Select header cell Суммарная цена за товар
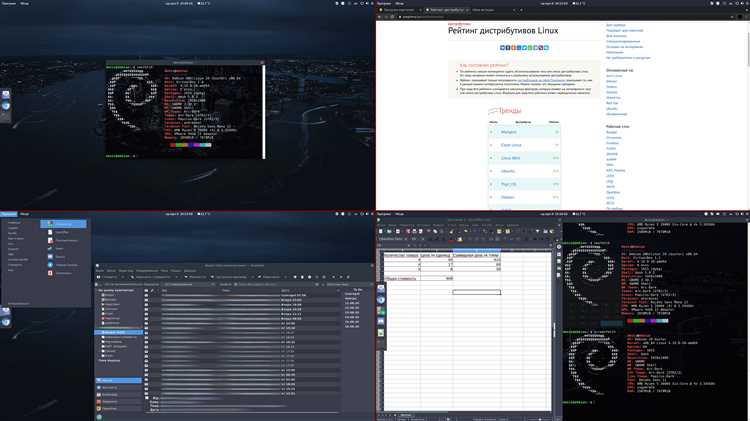Screen dimensions: 750x421 [x=476, y=255]
